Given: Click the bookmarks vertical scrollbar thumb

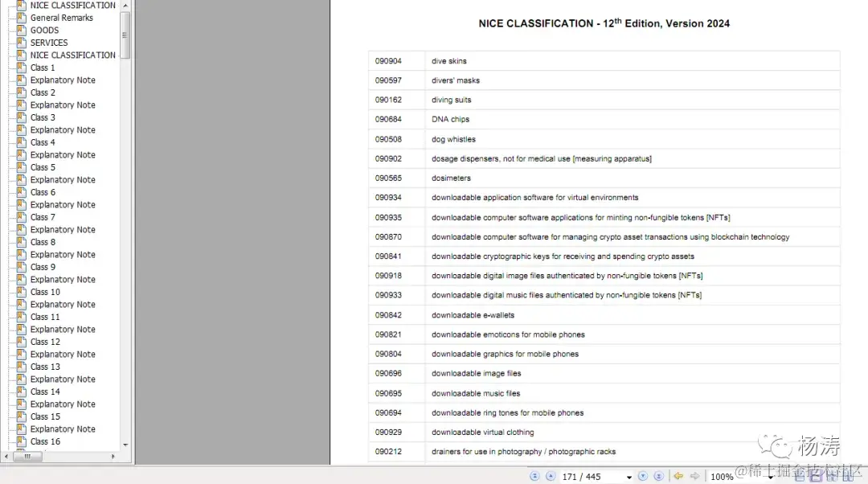Looking at the screenshot, I should [125, 35].
